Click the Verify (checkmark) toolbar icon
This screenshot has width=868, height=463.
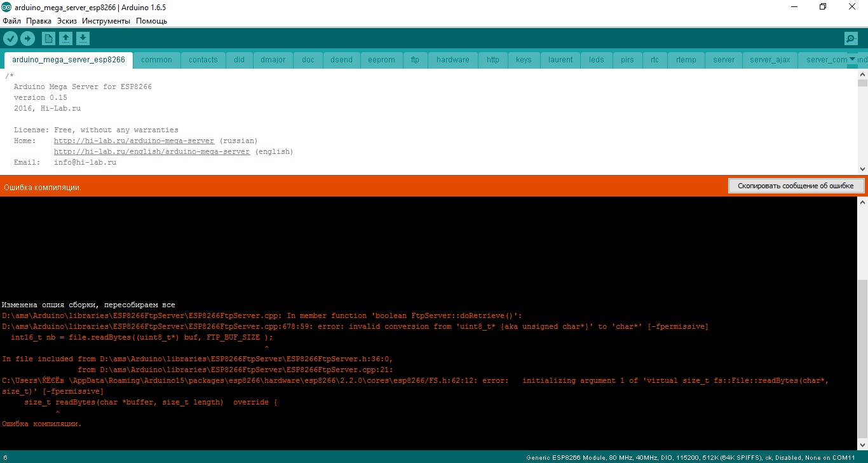(x=10, y=39)
